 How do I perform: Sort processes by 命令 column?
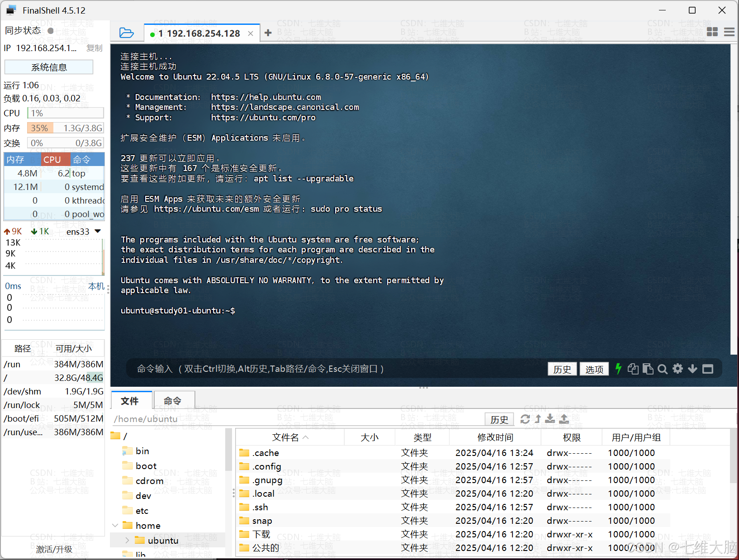87,160
